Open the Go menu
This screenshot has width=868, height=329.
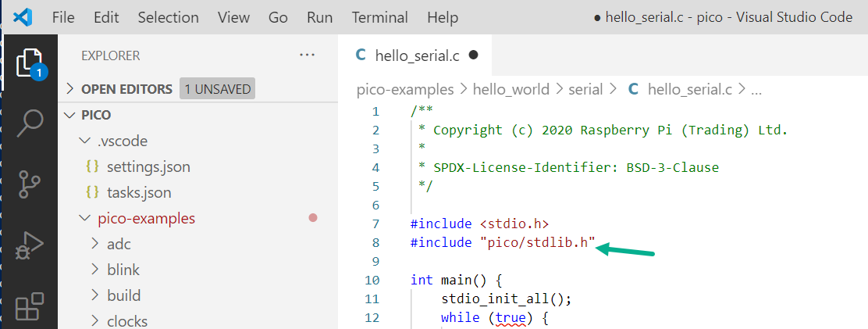[278, 18]
